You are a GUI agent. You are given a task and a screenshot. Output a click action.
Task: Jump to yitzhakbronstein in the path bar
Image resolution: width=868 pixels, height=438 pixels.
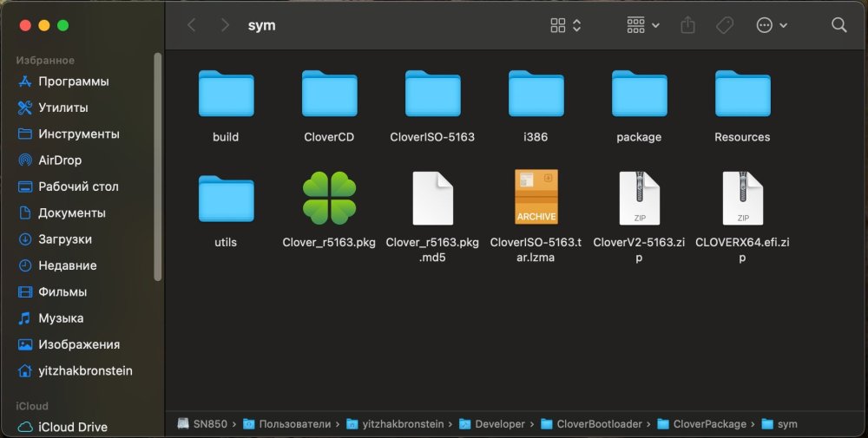[x=395, y=423]
